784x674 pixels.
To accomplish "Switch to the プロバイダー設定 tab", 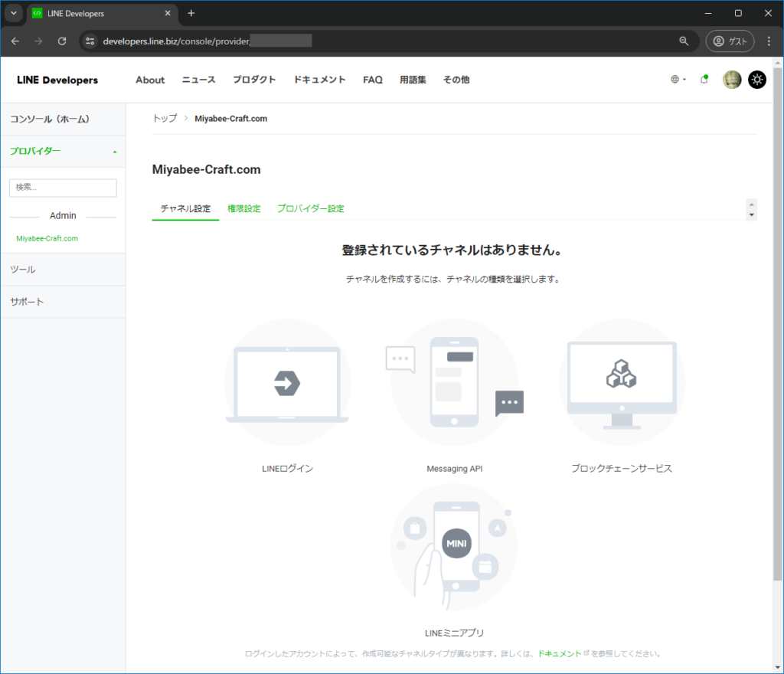I will [311, 208].
